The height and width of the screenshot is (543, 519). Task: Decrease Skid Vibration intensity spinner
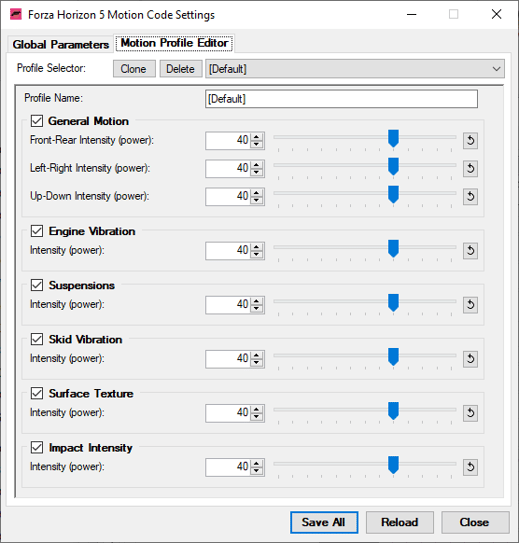click(256, 363)
